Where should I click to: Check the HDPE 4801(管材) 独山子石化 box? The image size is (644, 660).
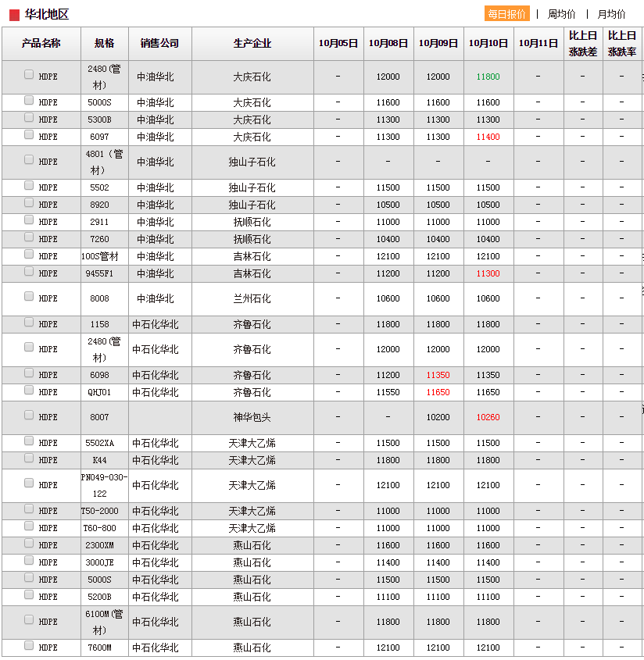(29, 159)
